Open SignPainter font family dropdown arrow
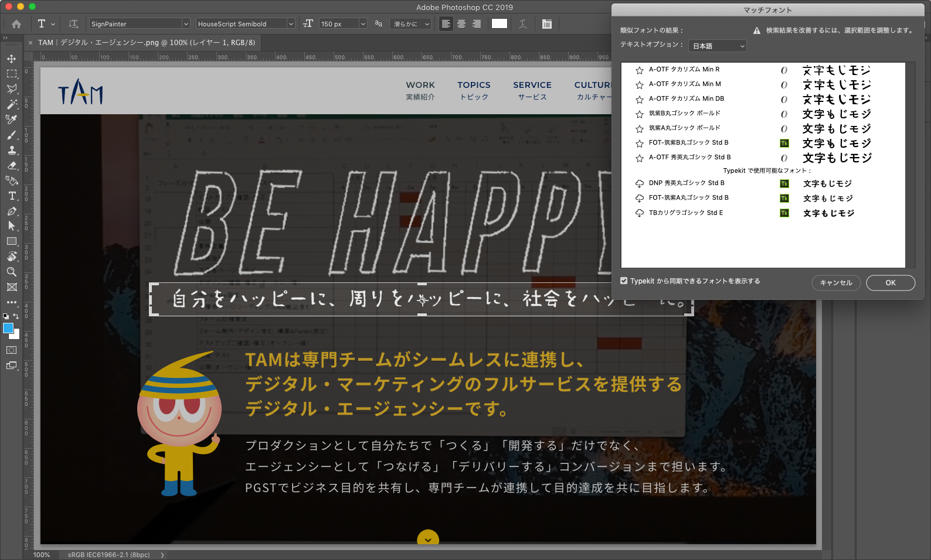Viewport: 931px width, 560px height. (x=186, y=24)
